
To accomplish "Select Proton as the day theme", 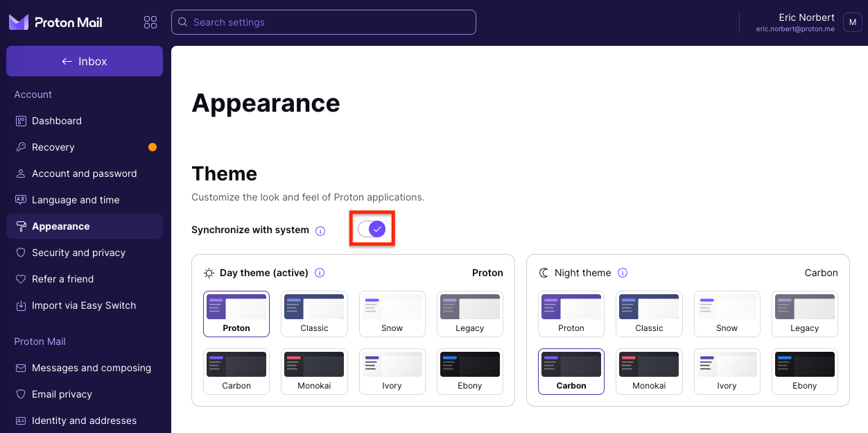I will pos(236,314).
